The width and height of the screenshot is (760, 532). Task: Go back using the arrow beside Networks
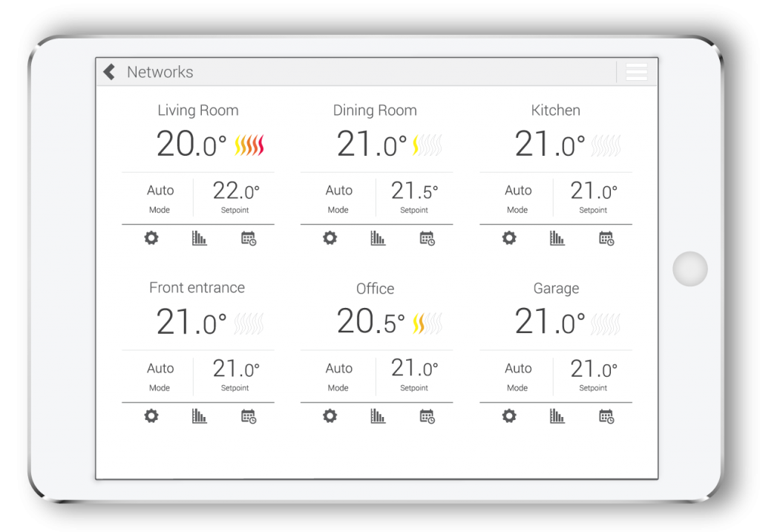tap(109, 72)
